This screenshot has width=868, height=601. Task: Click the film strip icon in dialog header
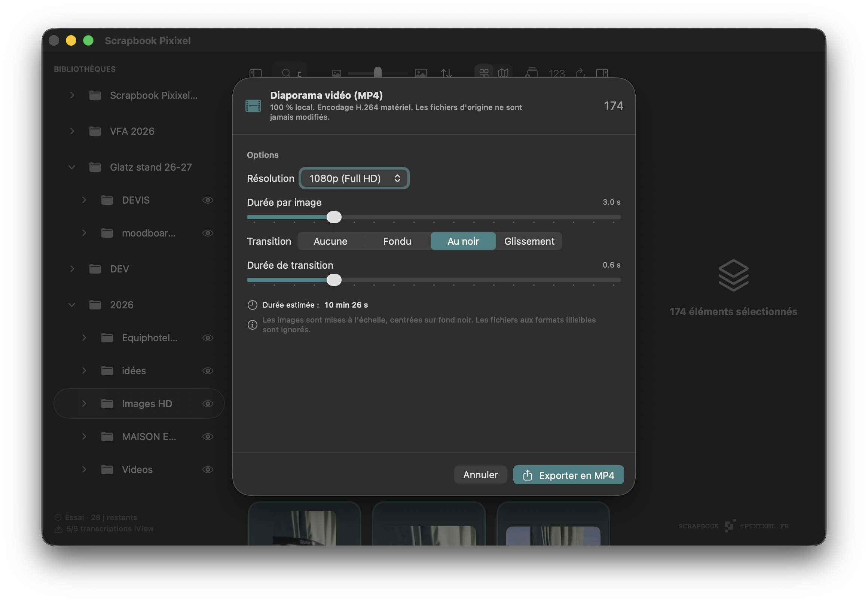point(253,106)
